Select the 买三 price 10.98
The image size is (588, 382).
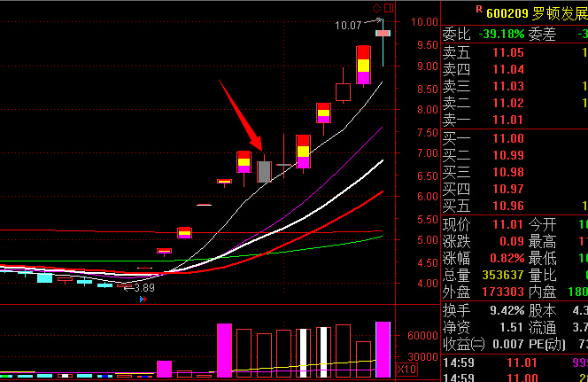[508, 172]
